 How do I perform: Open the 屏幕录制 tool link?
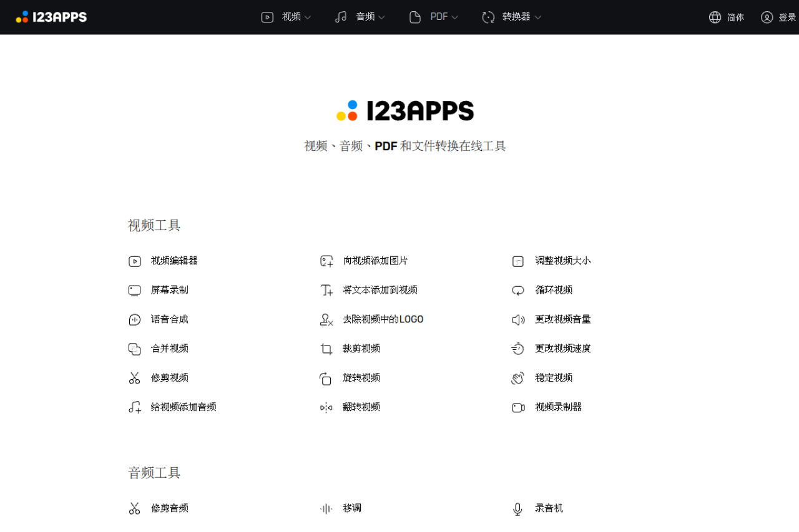tap(170, 290)
